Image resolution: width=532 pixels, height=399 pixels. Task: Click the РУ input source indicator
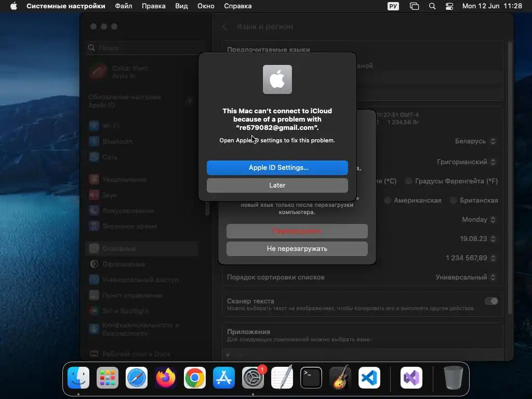coord(393,6)
